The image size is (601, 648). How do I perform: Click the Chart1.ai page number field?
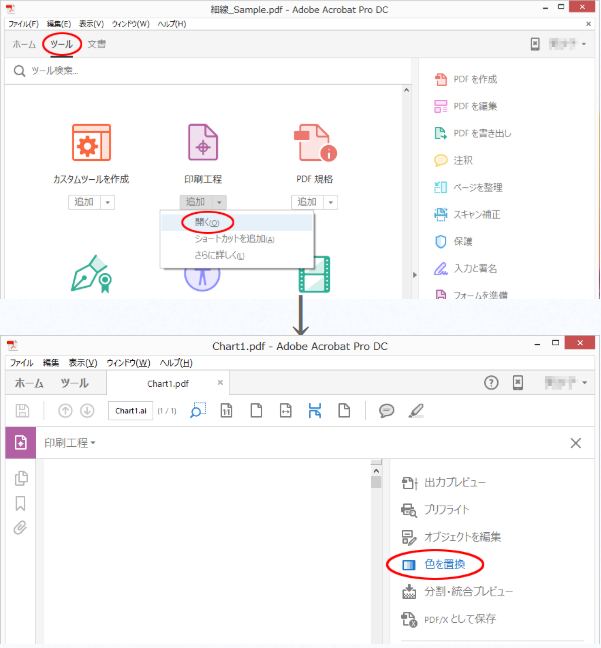131,411
